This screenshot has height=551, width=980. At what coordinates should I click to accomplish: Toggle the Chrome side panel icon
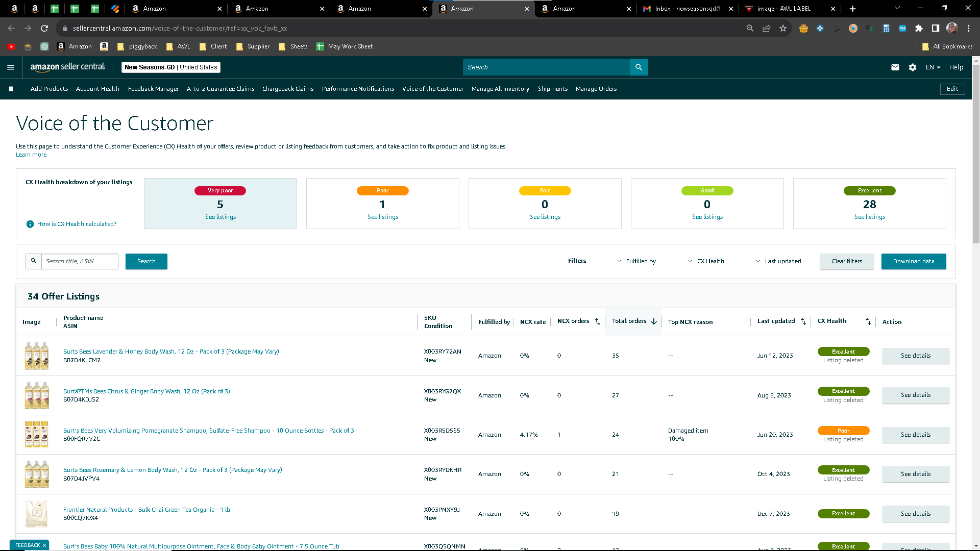pyautogui.click(x=936, y=29)
